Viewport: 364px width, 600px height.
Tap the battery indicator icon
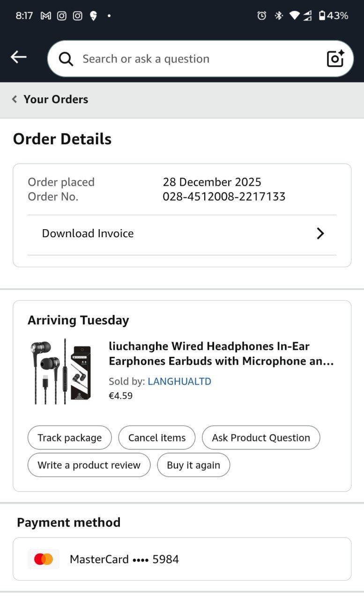[x=322, y=16]
